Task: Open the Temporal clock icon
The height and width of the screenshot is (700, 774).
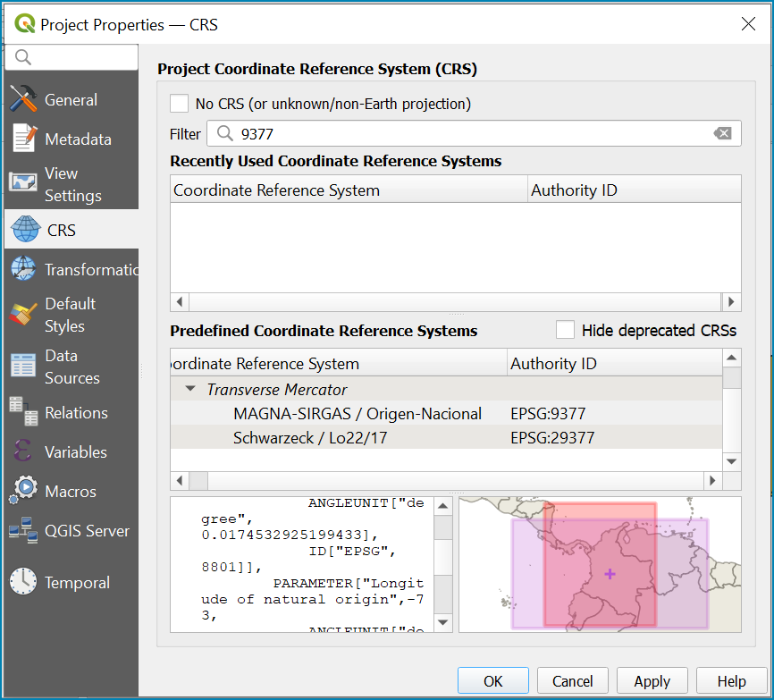Action: pos(23,581)
